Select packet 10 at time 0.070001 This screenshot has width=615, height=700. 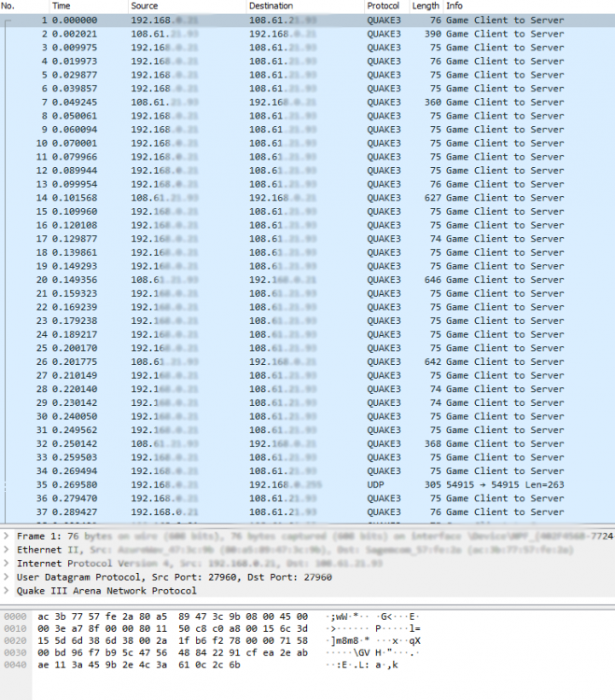pos(308,143)
